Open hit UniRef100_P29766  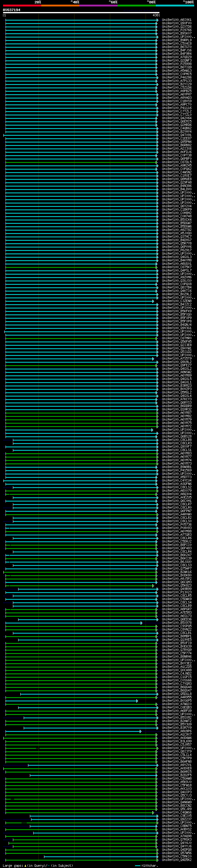(176, 30)
